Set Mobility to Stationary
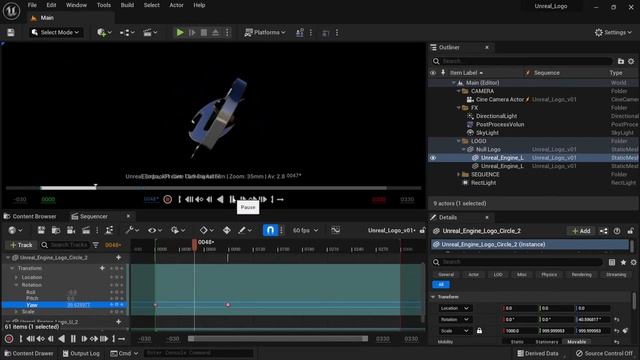640x360 pixels. 547,342
